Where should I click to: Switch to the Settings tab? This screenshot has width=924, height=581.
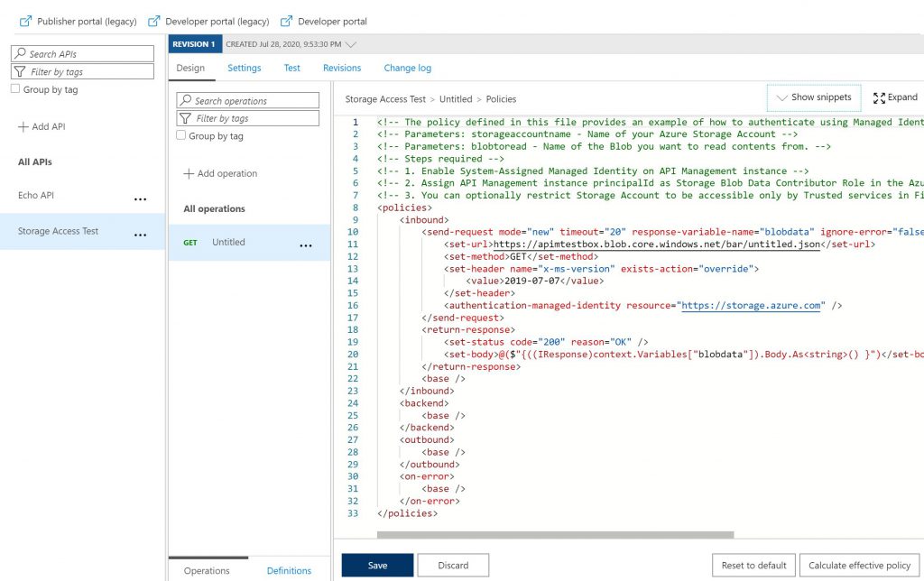244,68
